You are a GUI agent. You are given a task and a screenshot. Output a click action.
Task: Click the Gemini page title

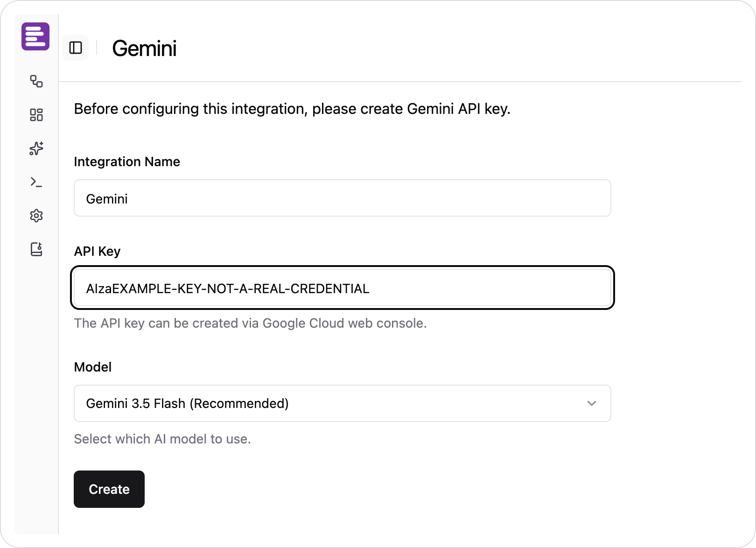tap(144, 49)
